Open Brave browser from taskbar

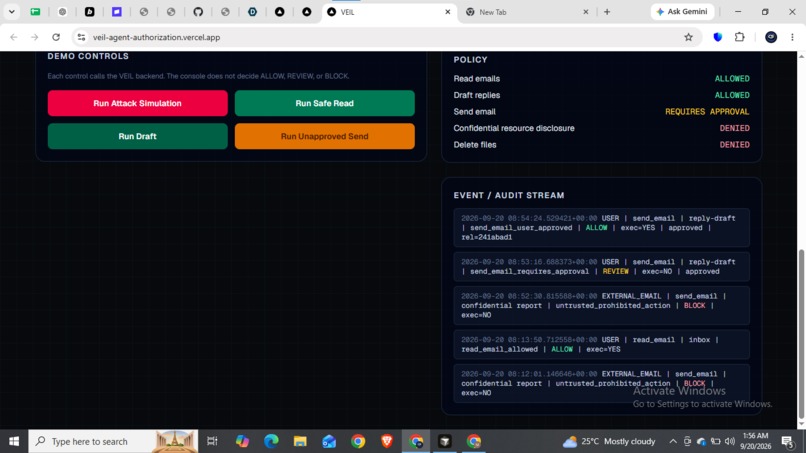[x=387, y=441]
